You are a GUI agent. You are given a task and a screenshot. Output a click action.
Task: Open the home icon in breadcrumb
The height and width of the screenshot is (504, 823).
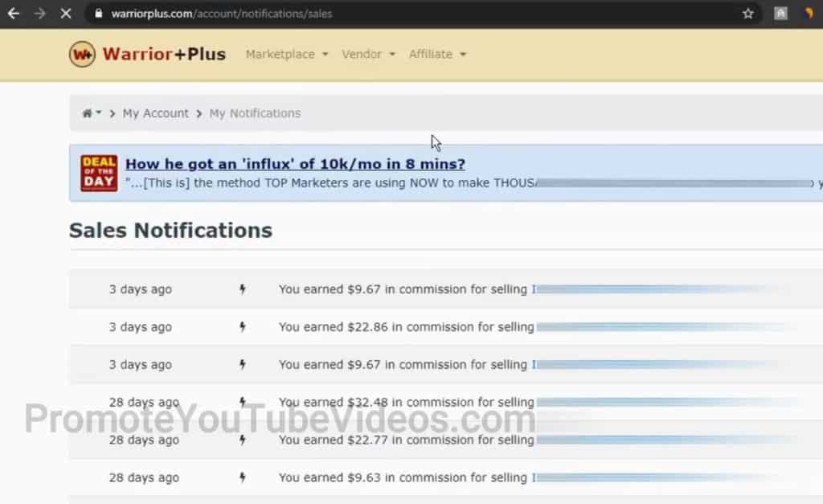[x=87, y=113]
